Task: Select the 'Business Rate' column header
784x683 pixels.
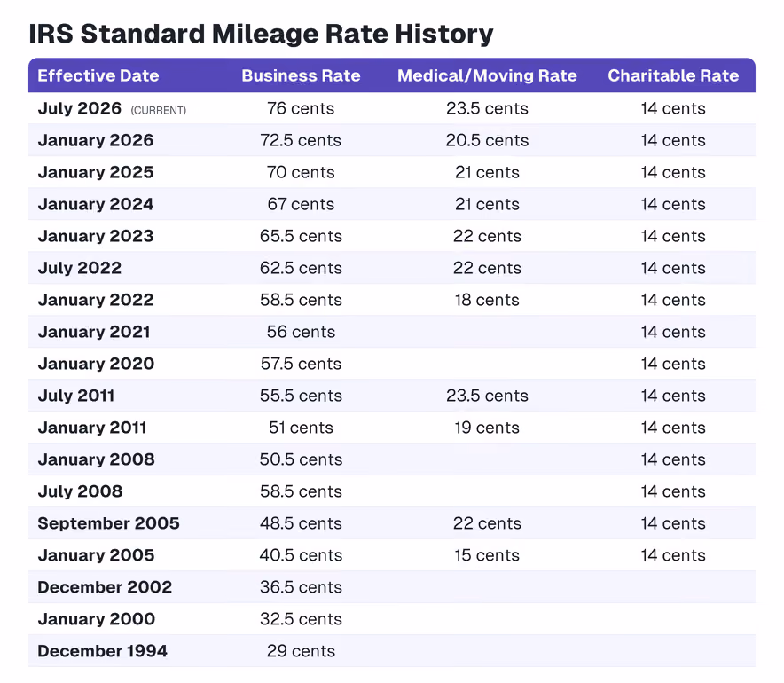Action: click(301, 75)
